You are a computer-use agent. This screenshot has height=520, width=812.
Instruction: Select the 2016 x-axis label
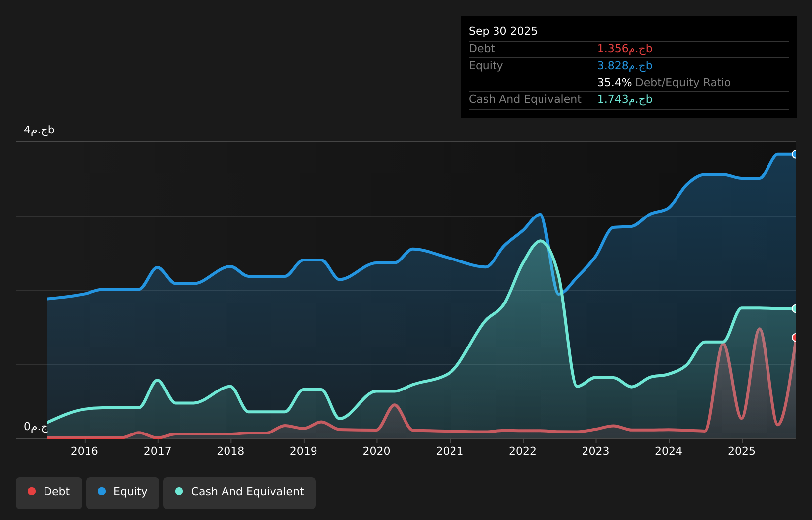[85, 451]
